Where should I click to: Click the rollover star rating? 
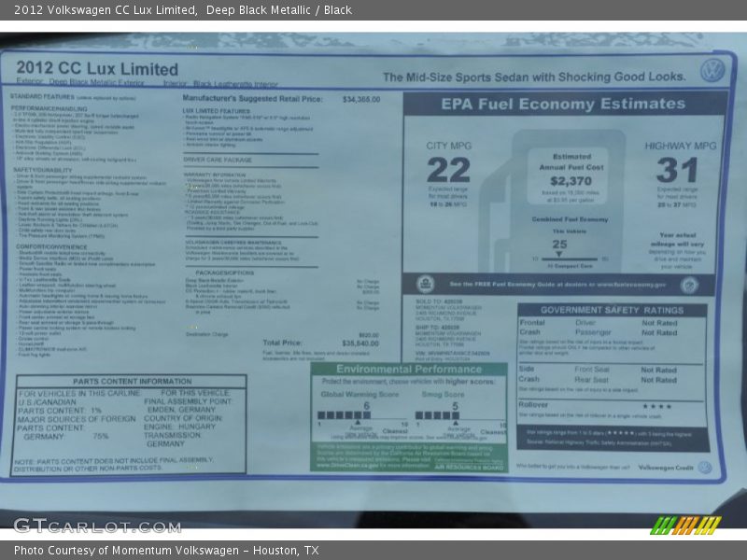point(657,406)
